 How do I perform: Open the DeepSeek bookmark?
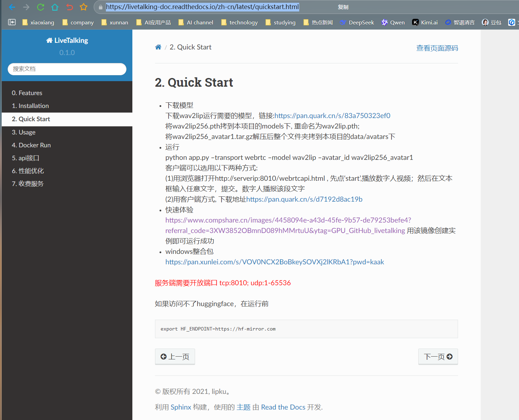point(357,22)
